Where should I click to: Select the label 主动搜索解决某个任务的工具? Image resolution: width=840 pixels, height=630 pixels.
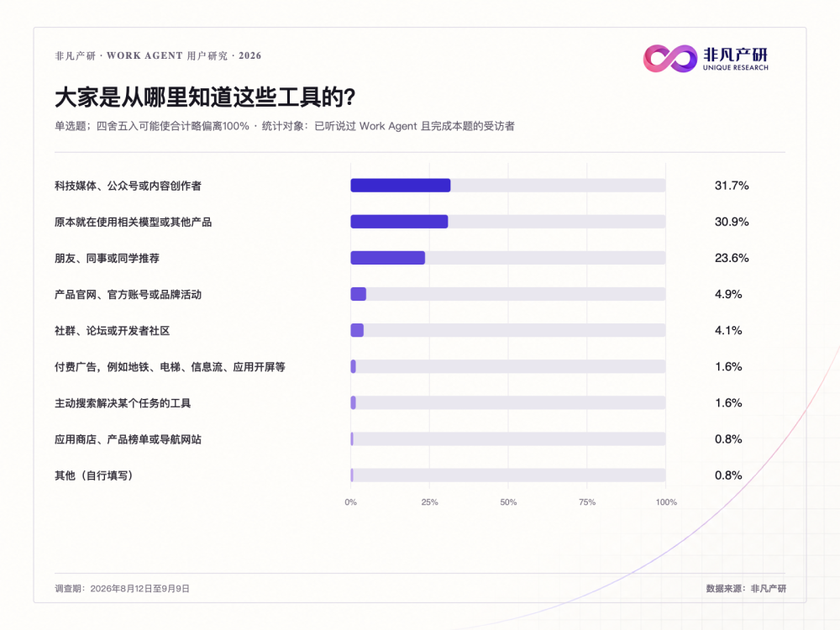point(123,403)
